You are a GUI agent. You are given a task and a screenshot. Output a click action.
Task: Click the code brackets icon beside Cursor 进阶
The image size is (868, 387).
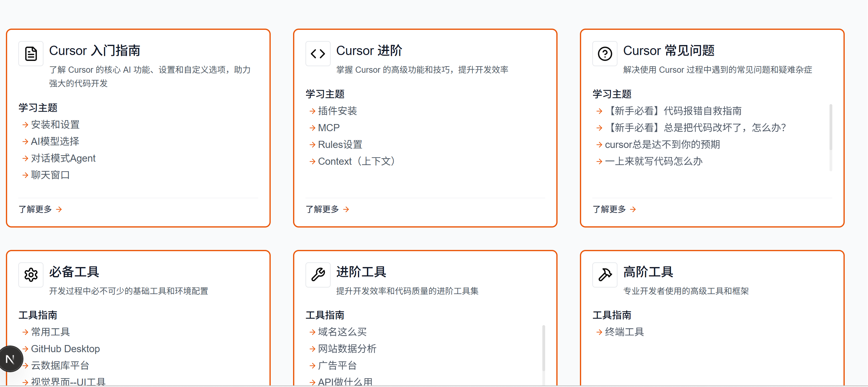pyautogui.click(x=318, y=54)
